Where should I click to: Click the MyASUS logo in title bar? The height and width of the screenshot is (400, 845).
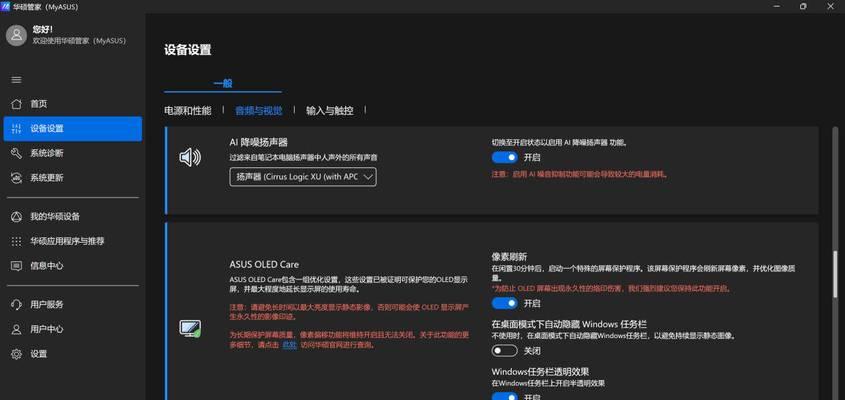(6, 6)
